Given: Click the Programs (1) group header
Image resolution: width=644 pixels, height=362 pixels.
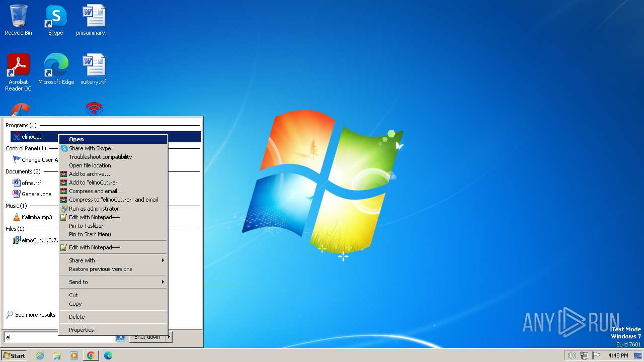Looking at the screenshot, I should [21, 125].
